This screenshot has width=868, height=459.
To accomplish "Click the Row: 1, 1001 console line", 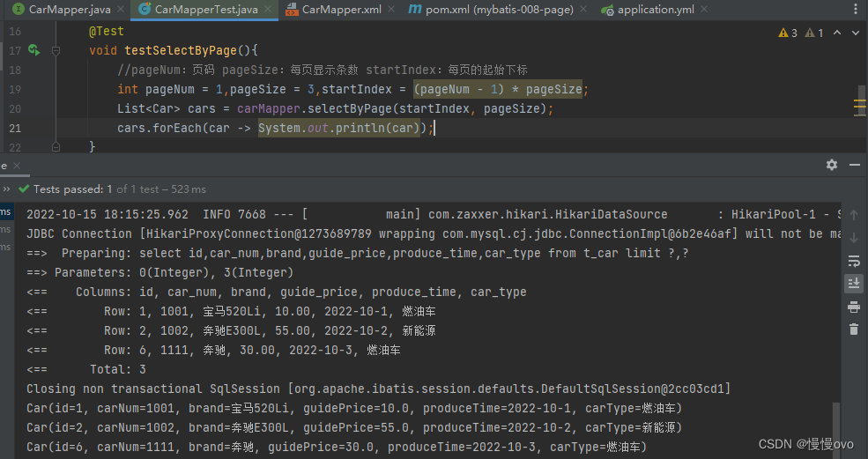I will 232,311.
